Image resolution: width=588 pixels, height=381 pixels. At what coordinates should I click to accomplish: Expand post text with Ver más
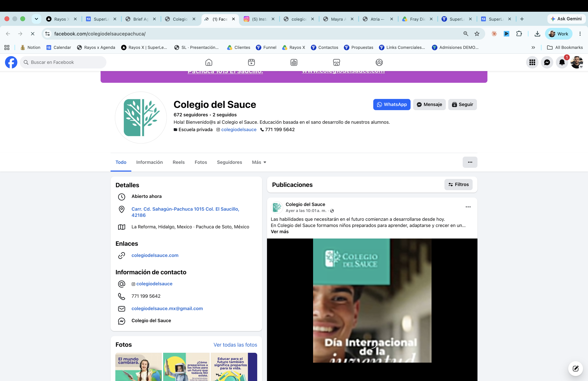280,232
